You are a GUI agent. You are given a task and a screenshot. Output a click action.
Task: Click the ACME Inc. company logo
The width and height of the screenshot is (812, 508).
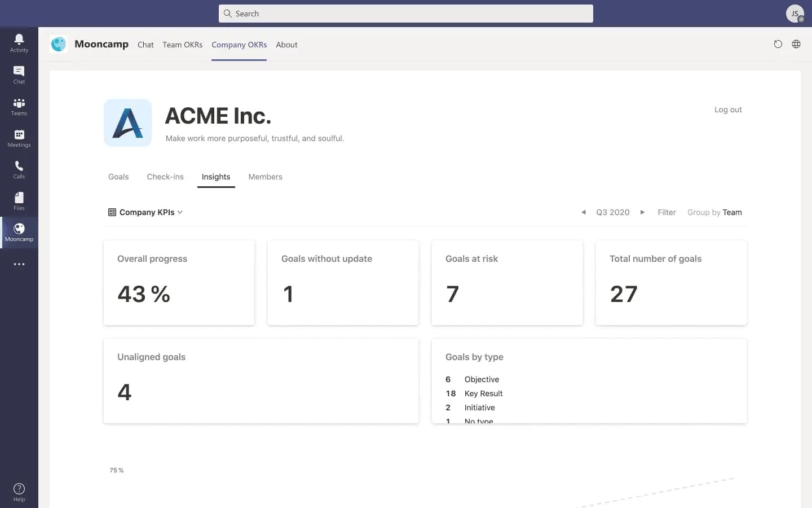[128, 123]
